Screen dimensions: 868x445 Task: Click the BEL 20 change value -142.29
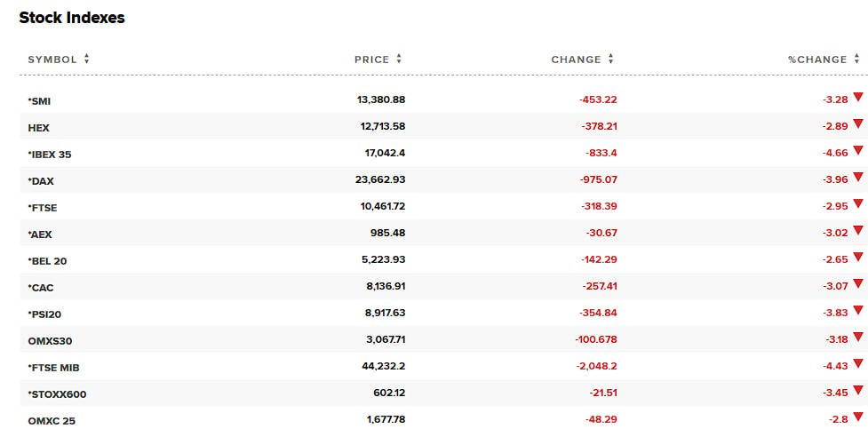599,259
